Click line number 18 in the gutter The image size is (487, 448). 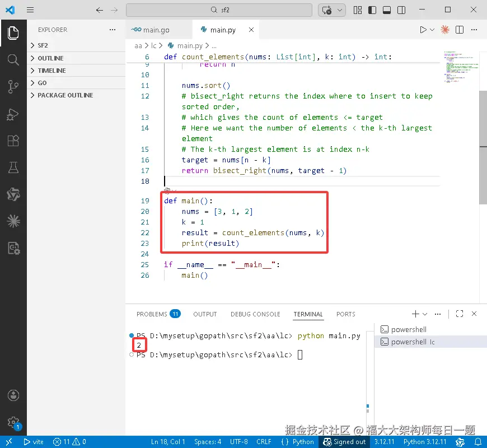[145, 181]
